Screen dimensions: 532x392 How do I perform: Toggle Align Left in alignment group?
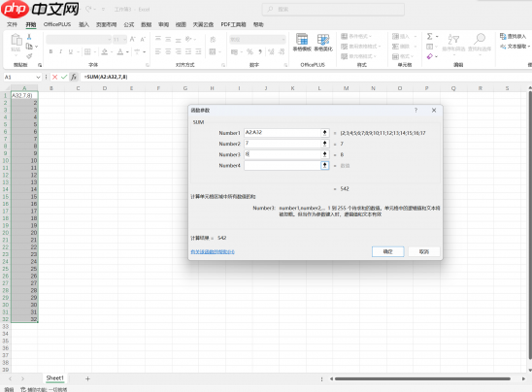[158, 51]
